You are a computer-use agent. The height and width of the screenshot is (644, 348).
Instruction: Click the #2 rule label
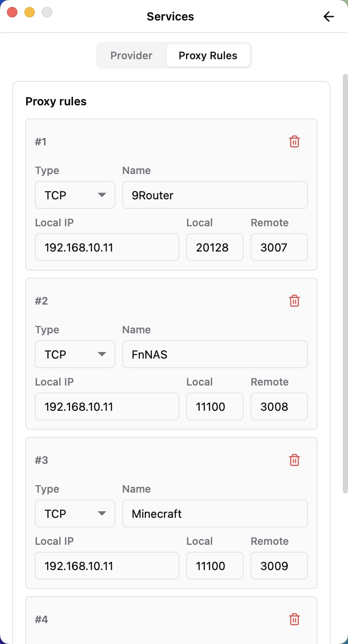41,301
